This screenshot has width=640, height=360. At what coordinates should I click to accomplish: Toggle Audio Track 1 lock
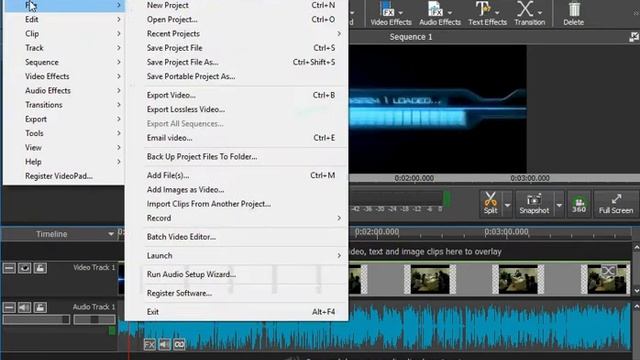click(40, 307)
